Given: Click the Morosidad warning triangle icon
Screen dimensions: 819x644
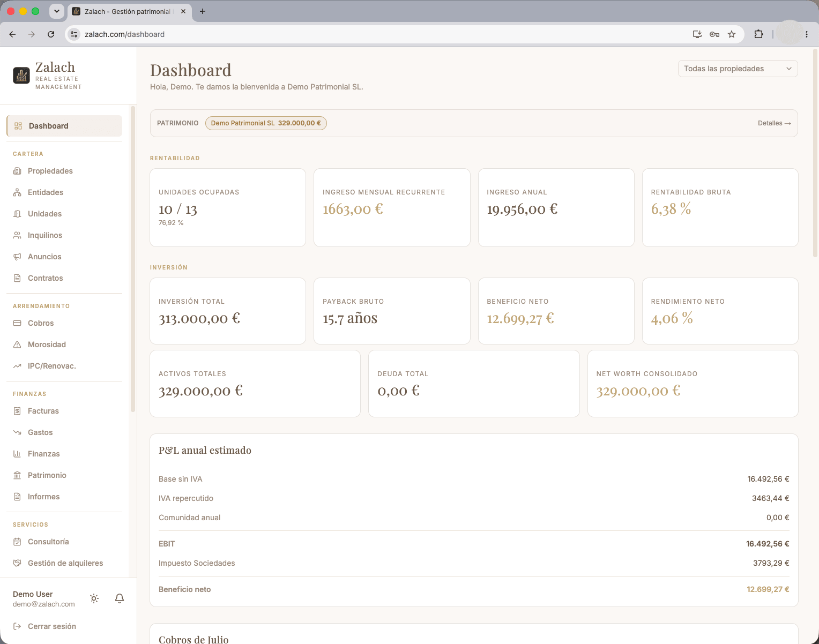Looking at the screenshot, I should tap(17, 345).
